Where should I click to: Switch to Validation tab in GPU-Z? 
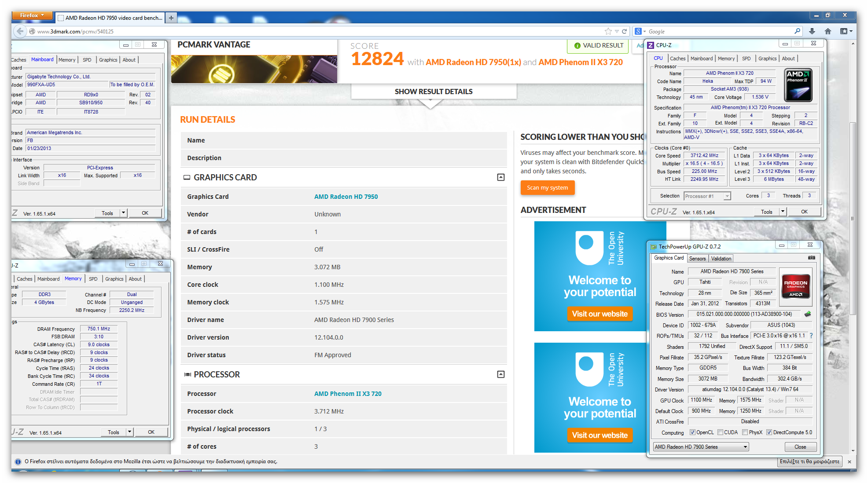(721, 259)
